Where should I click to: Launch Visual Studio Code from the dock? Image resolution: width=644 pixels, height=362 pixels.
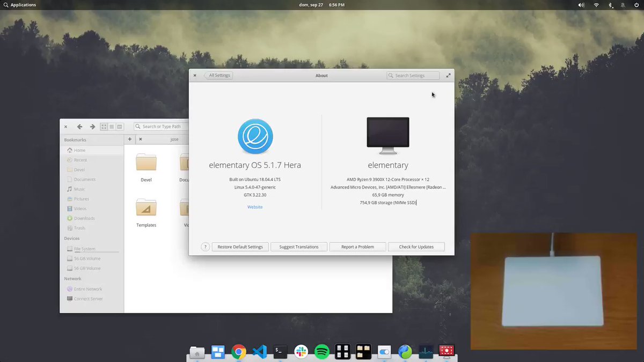coord(259,352)
